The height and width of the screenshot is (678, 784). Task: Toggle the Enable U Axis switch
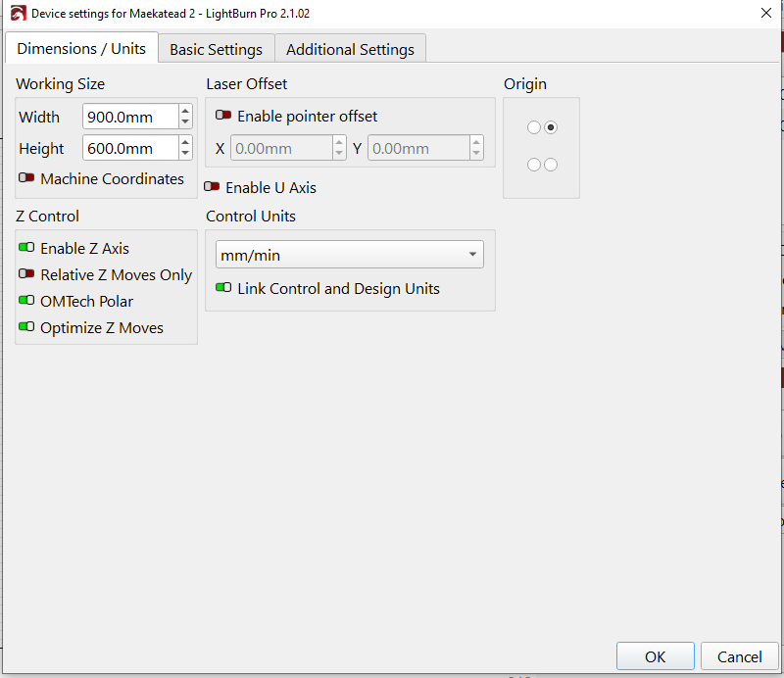click(212, 187)
